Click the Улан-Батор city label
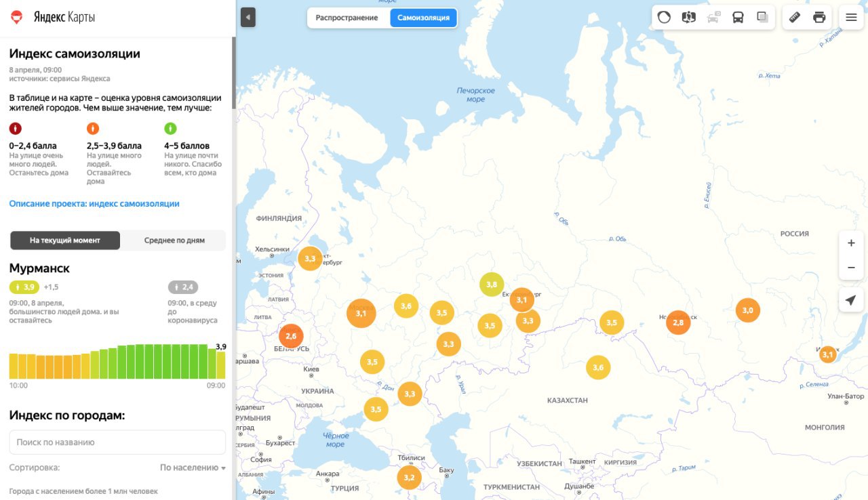868x500 pixels. pyautogui.click(x=846, y=396)
